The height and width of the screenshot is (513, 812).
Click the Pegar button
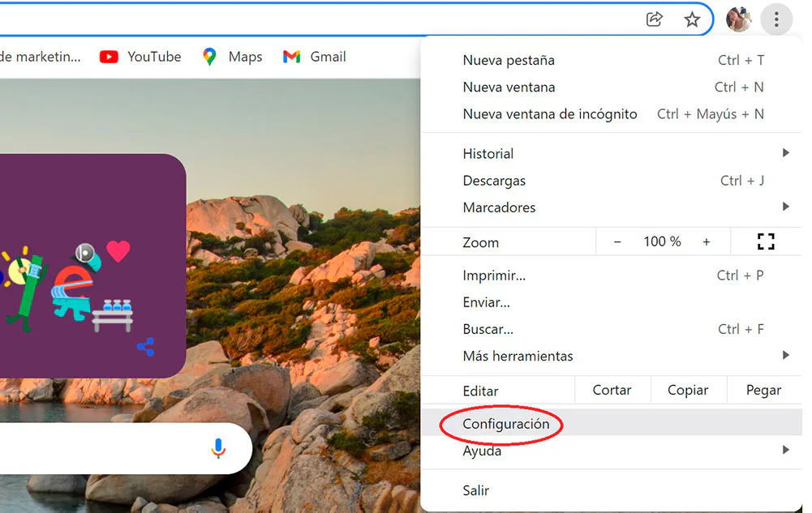click(763, 390)
